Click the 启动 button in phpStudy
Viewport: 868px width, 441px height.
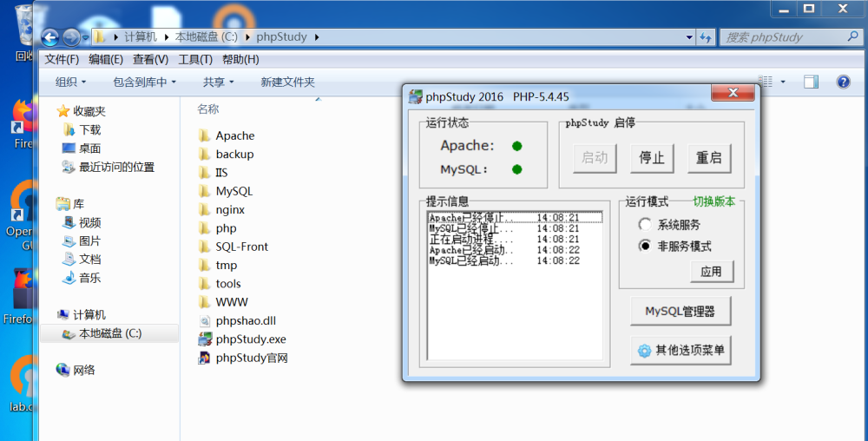coord(595,158)
